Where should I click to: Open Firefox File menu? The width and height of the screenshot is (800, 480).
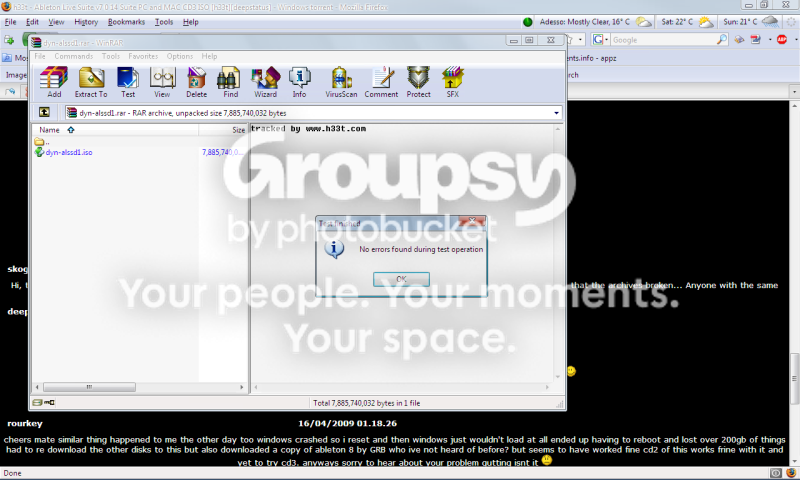[10, 22]
